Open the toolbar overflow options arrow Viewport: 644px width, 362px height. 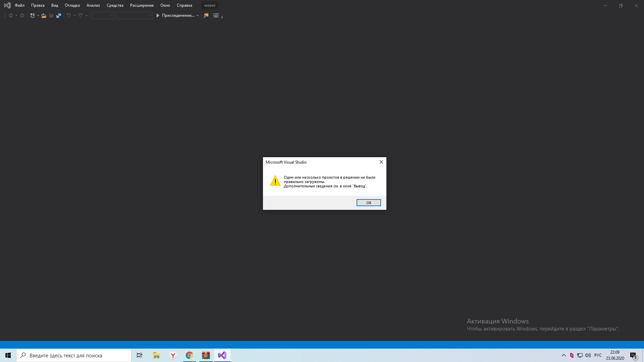tap(222, 17)
